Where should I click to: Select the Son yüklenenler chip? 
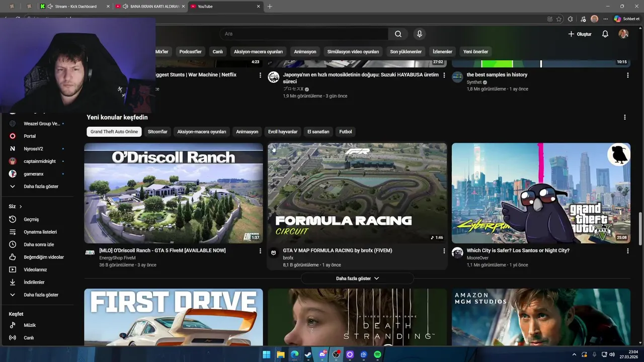pyautogui.click(x=406, y=51)
